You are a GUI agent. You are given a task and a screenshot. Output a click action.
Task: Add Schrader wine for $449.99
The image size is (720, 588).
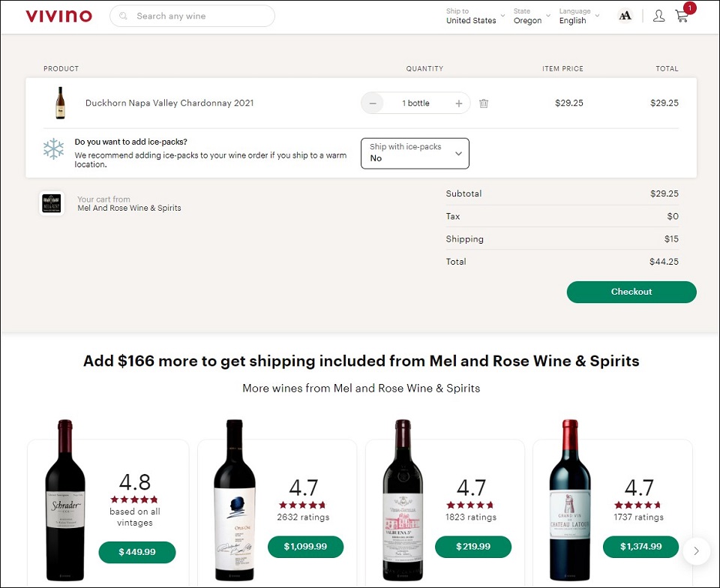136,552
